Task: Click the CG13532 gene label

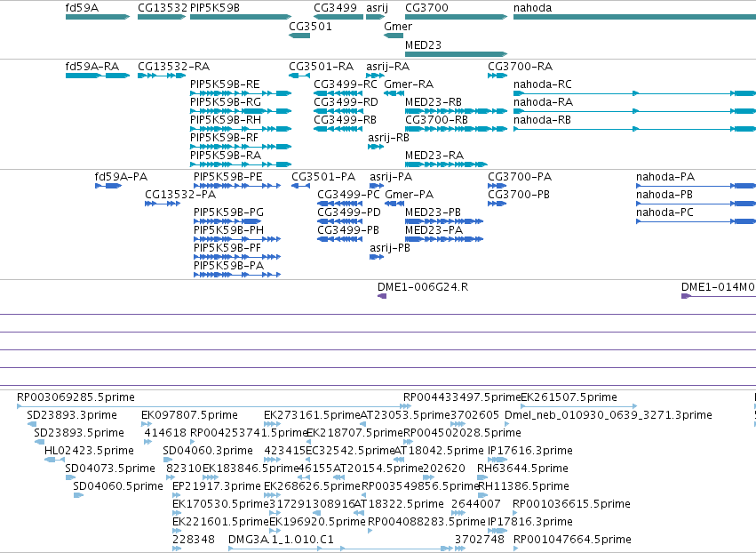Action: 163,8
